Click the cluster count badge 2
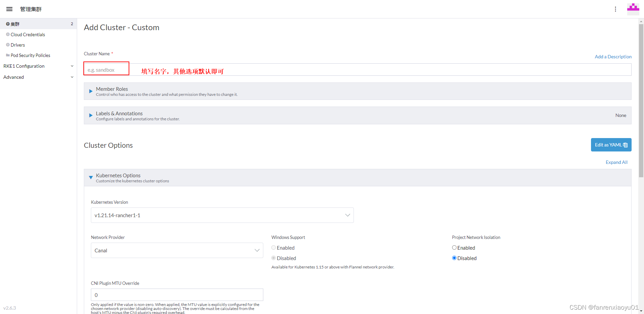Screen dimensions: 644x314 [72, 24]
